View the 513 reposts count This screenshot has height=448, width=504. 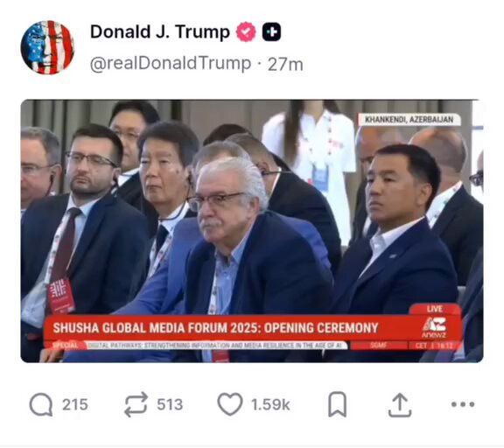coord(170,404)
